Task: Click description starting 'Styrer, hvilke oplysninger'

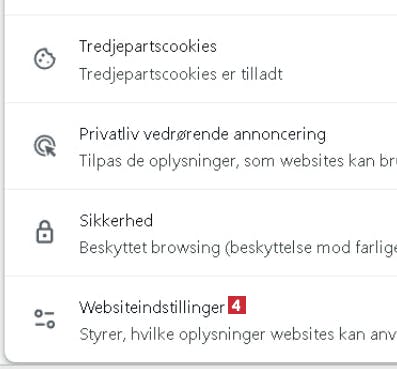Action: [x=238, y=334]
